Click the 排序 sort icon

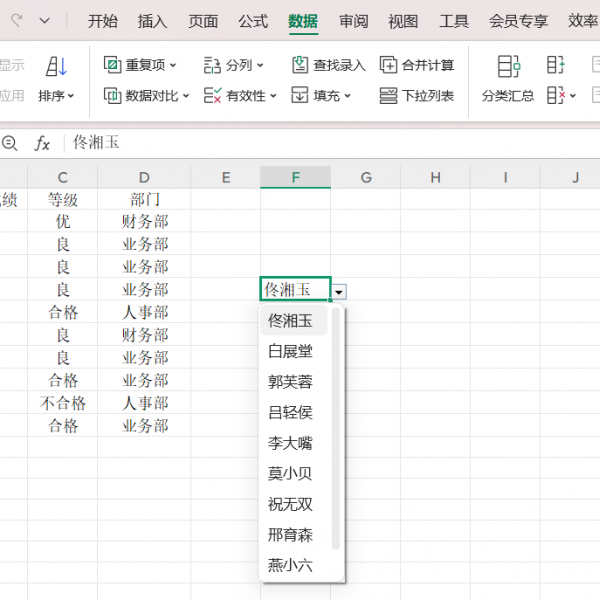56,67
